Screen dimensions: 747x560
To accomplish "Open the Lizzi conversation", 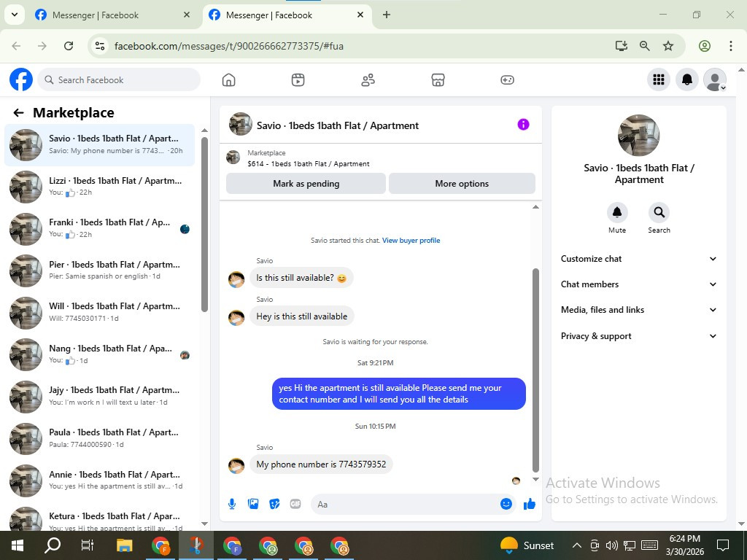I will (99, 187).
